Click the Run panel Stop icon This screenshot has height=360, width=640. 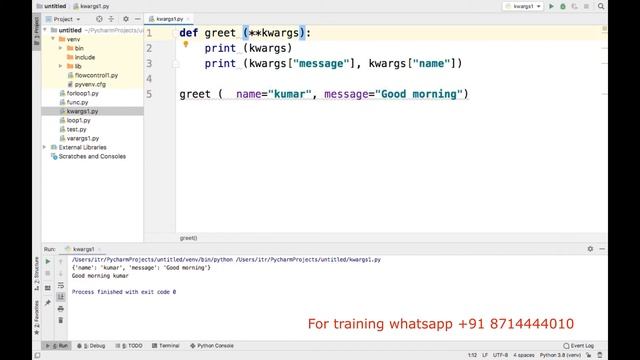[x=48, y=273]
